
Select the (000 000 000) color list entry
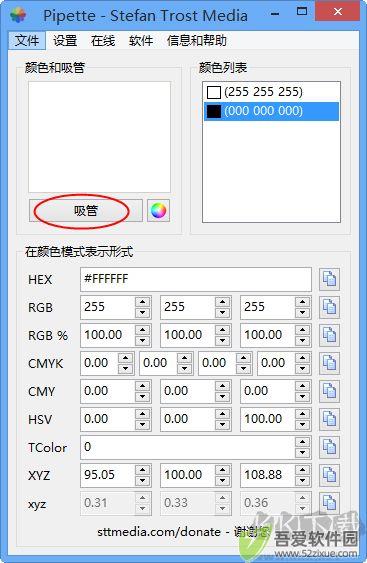271,111
